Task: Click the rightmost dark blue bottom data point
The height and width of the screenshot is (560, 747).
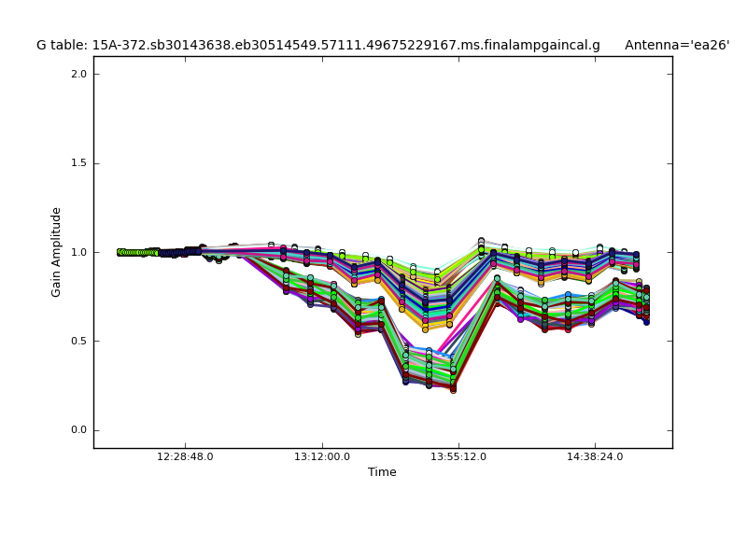Action: [646, 321]
